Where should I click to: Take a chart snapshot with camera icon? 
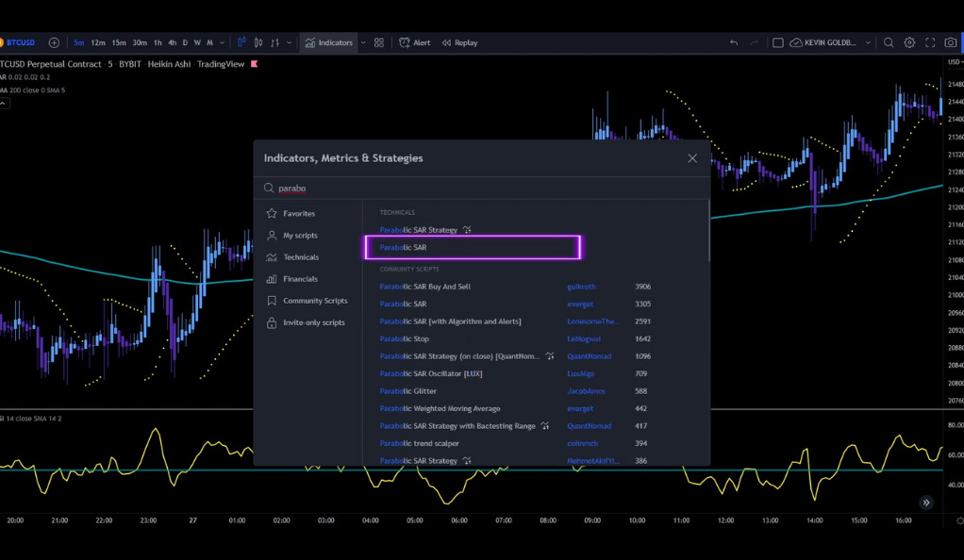(x=951, y=42)
